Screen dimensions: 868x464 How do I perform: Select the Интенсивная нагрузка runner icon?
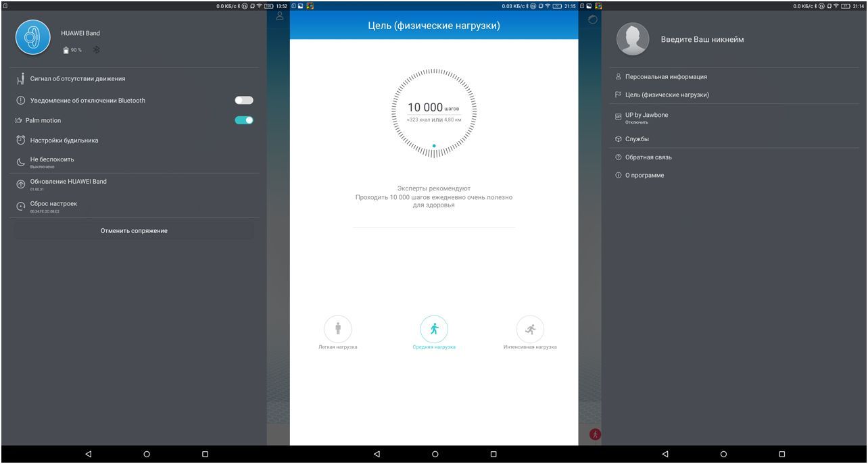click(x=531, y=328)
